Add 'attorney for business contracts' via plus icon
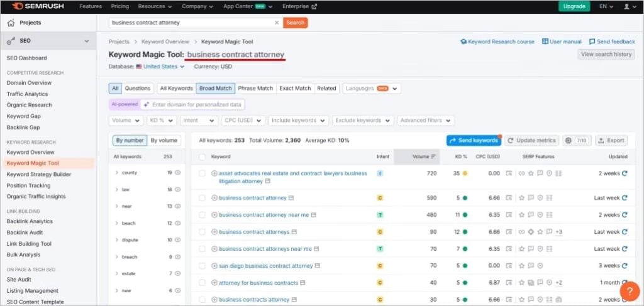This screenshot has width=644, height=306. pyautogui.click(x=214, y=283)
